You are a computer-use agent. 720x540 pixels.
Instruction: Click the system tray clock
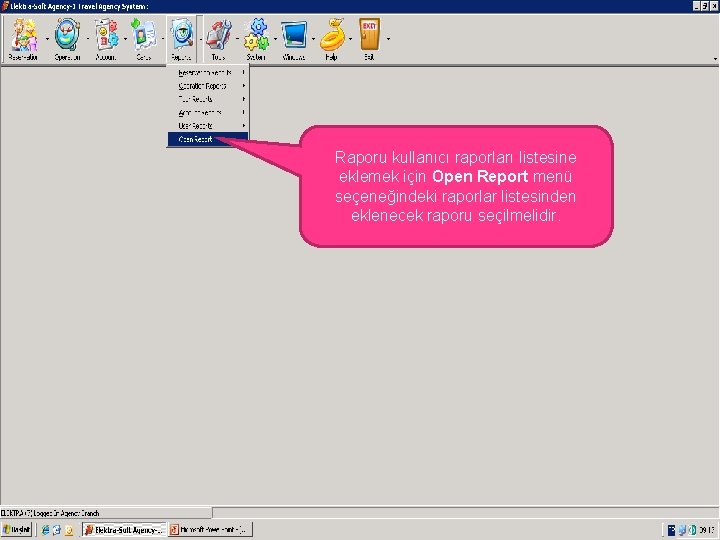707,530
